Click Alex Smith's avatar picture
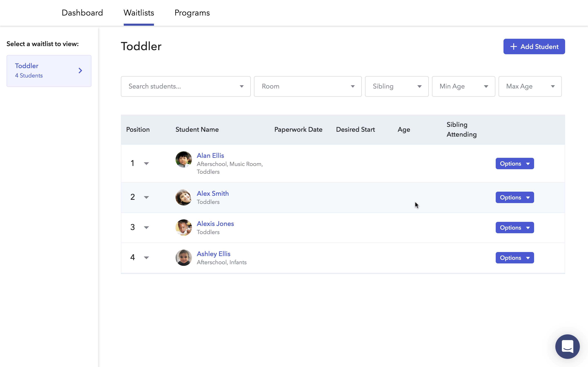This screenshot has width=588, height=367. click(x=184, y=197)
